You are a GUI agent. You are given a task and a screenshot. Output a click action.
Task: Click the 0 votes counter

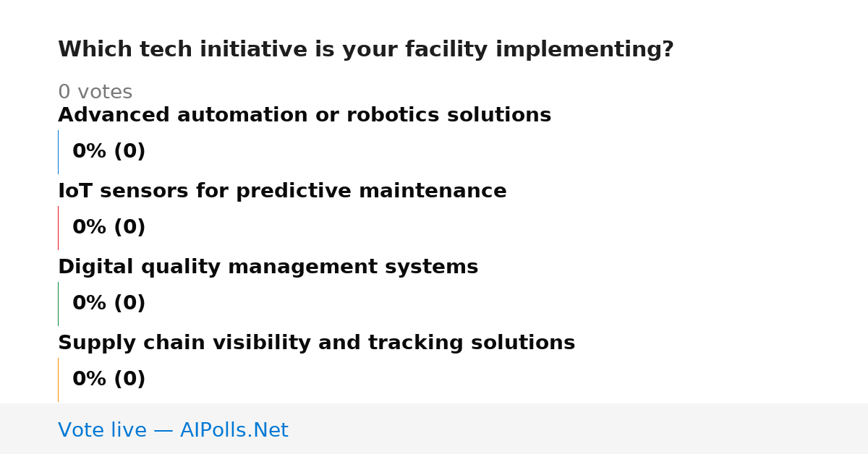tap(95, 93)
